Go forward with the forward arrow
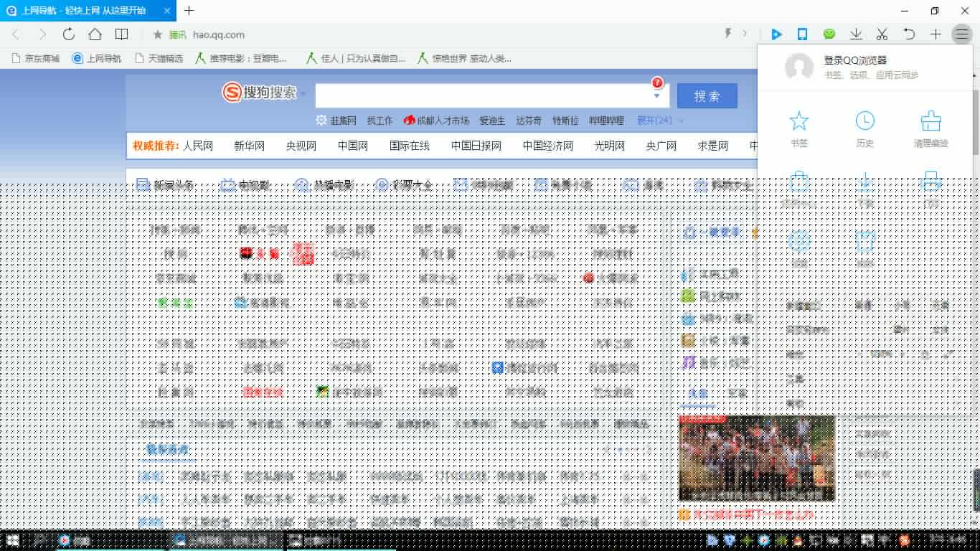Image resolution: width=980 pixels, height=551 pixels. point(42,34)
